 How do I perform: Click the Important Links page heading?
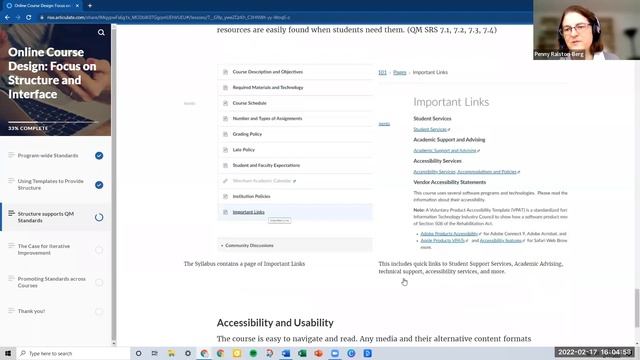click(x=451, y=102)
